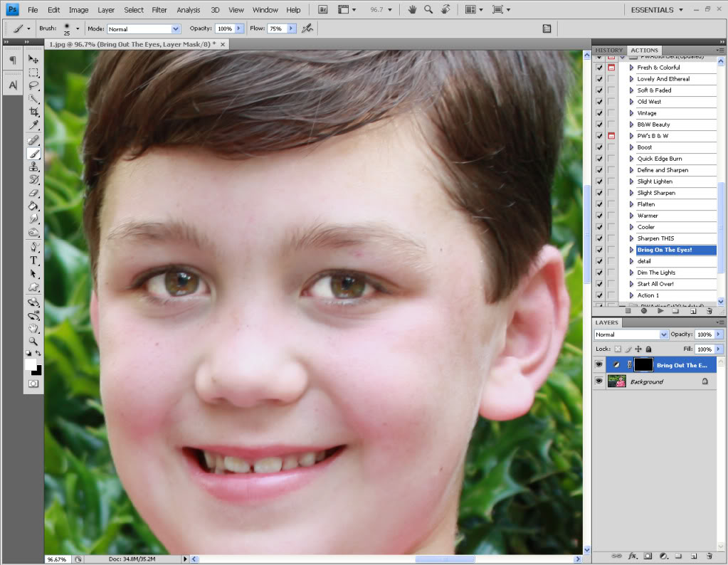Click the airbrush icon in options bar

307,28
